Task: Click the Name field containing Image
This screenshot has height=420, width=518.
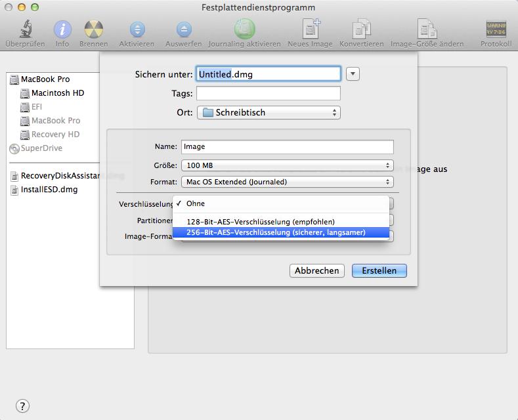Action: point(287,147)
